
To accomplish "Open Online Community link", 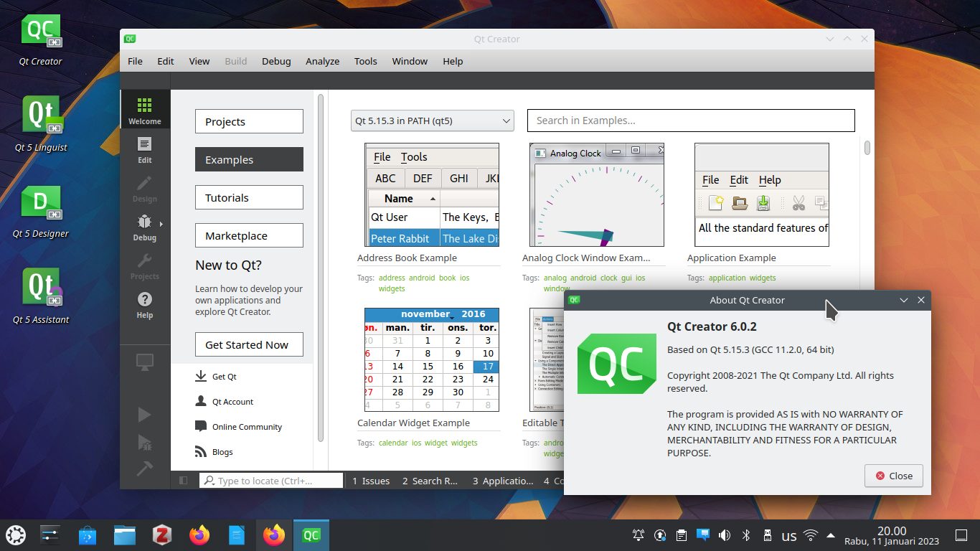I will (x=238, y=427).
